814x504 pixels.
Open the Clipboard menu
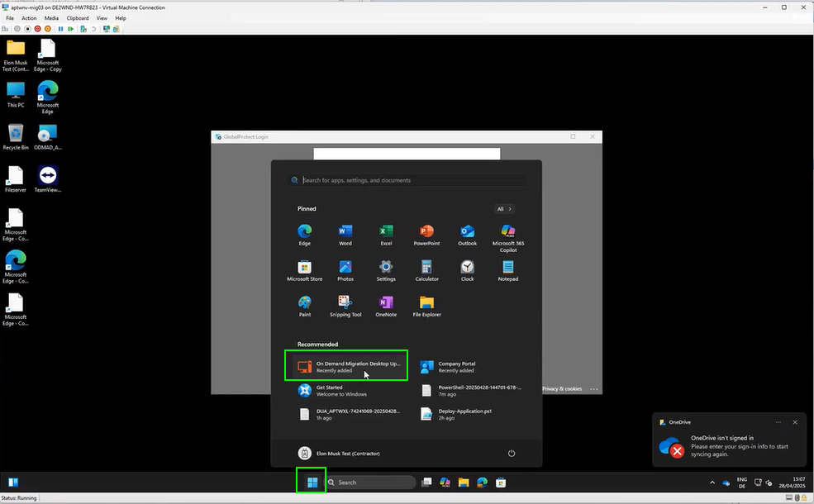78,18
